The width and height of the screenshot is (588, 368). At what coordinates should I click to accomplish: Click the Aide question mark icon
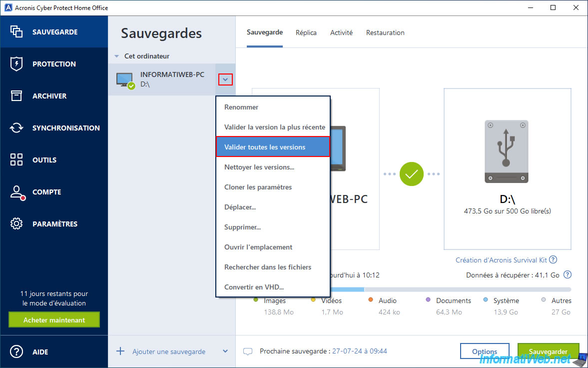(x=16, y=352)
